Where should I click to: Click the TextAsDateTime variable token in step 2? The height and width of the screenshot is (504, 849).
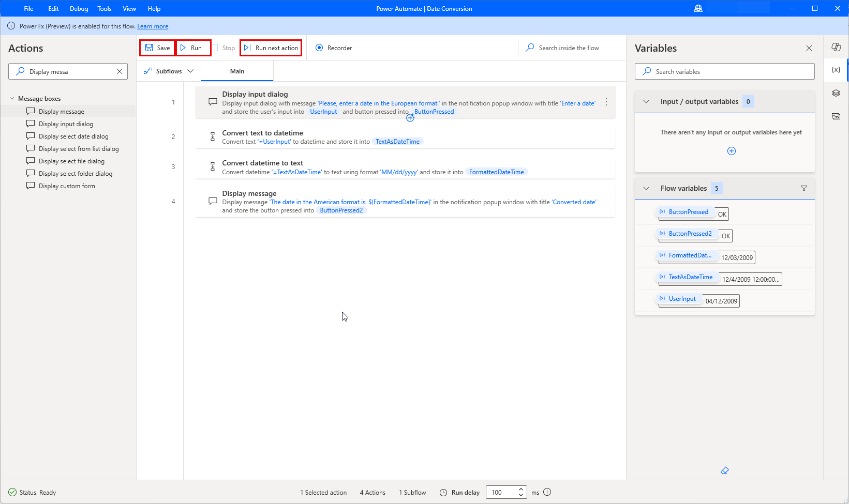point(397,142)
